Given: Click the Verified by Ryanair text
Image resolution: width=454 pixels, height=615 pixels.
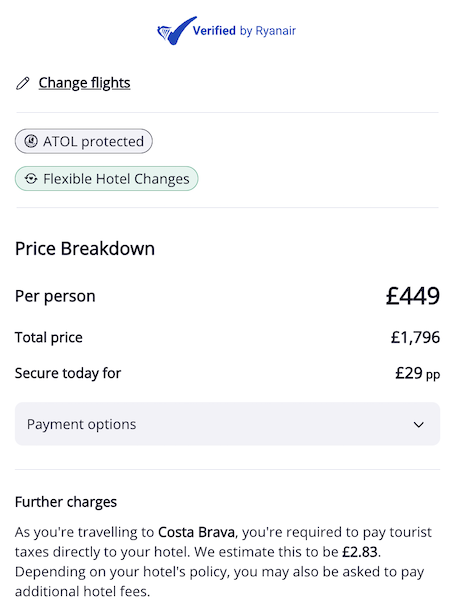Looking at the screenshot, I should click(x=244, y=31).
